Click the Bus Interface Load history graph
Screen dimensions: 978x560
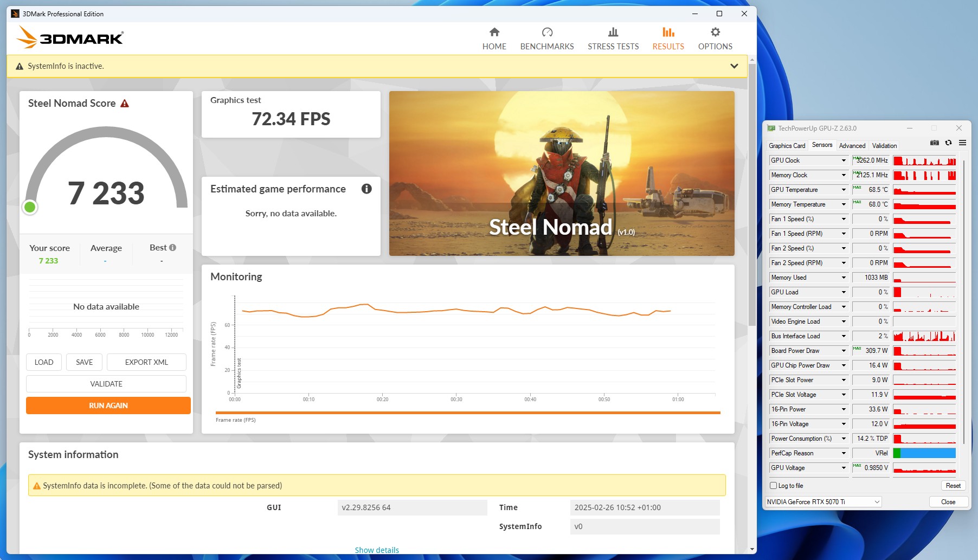924,336
